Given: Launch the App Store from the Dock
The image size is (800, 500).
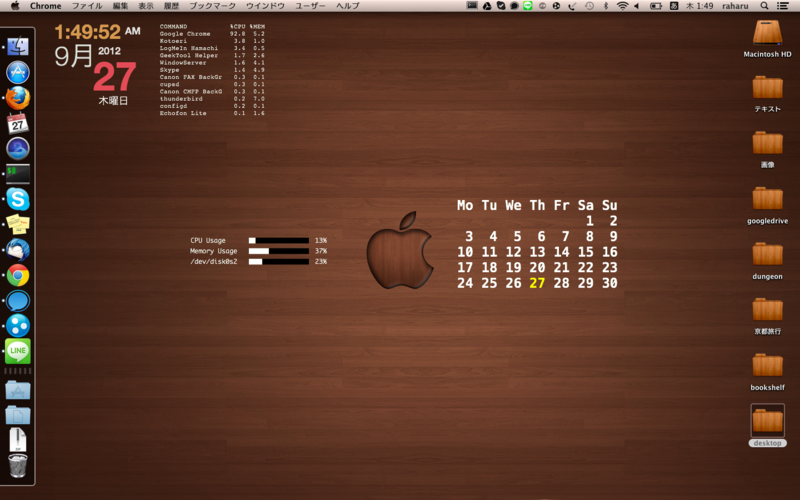Looking at the screenshot, I should tap(17, 72).
